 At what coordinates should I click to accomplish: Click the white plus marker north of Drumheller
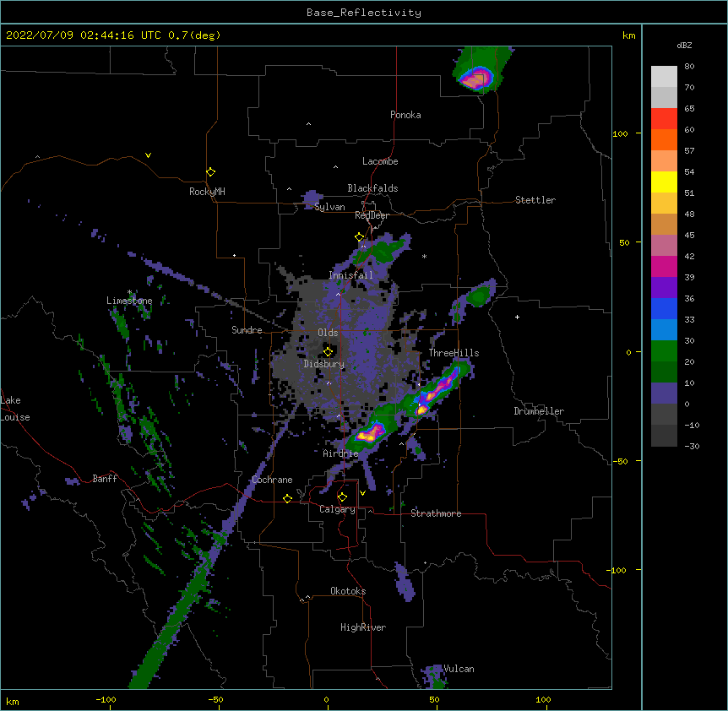[x=517, y=317]
